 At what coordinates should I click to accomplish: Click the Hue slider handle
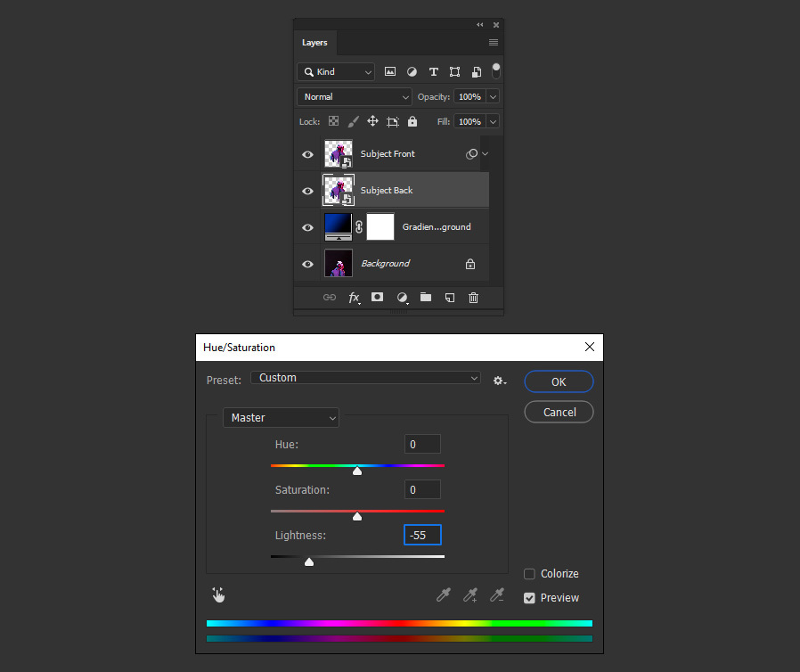[357, 471]
